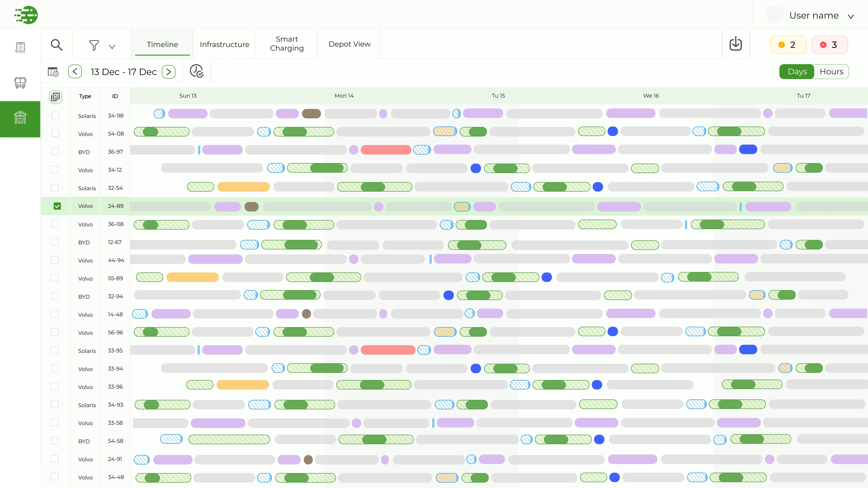This screenshot has width=868, height=488.
Task: Click the filter funnel icon
Action: pyautogui.click(x=94, y=45)
